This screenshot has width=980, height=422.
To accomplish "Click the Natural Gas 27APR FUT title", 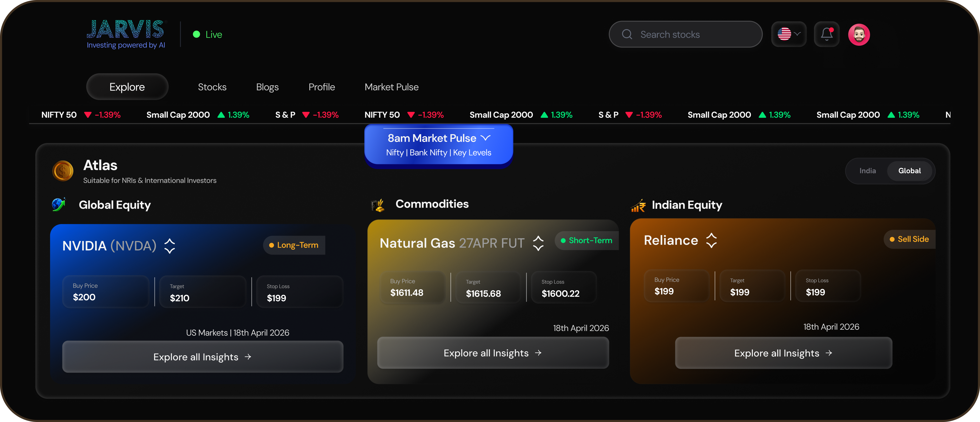I will click(x=452, y=243).
